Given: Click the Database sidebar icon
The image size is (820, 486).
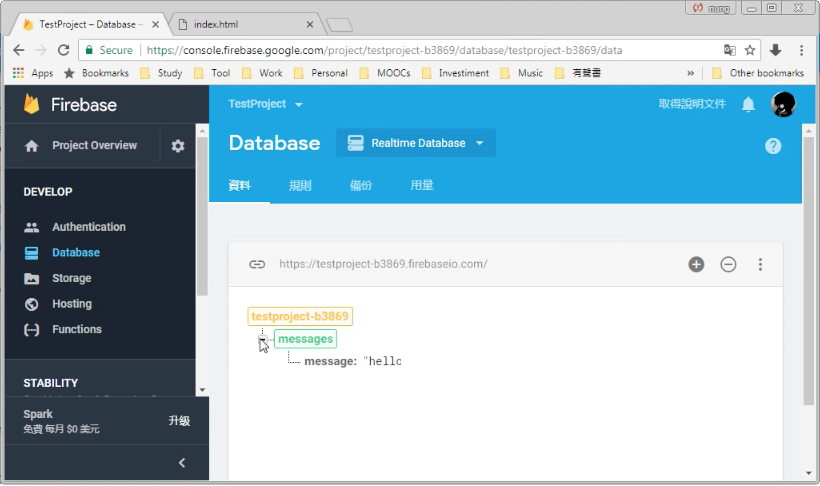Looking at the screenshot, I should (x=31, y=253).
